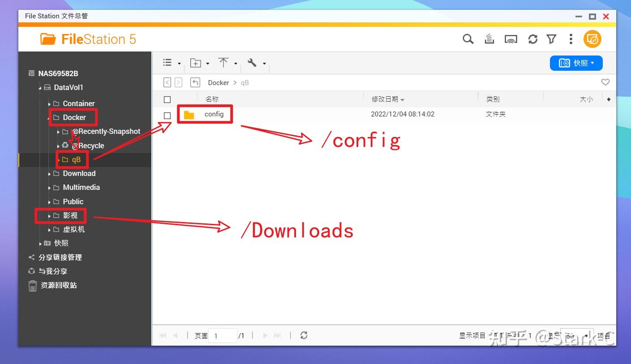Select NAS69582B in the sidebar
The image size is (631, 364).
click(x=58, y=73)
